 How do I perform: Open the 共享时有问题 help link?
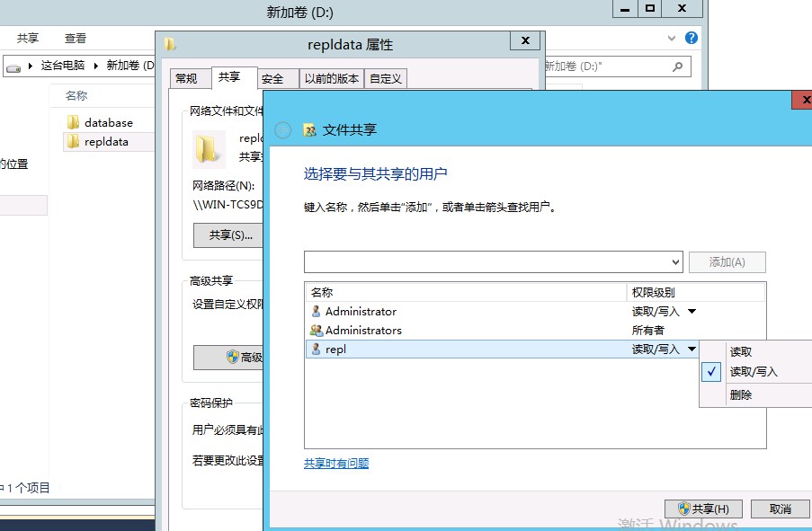coord(336,464)
